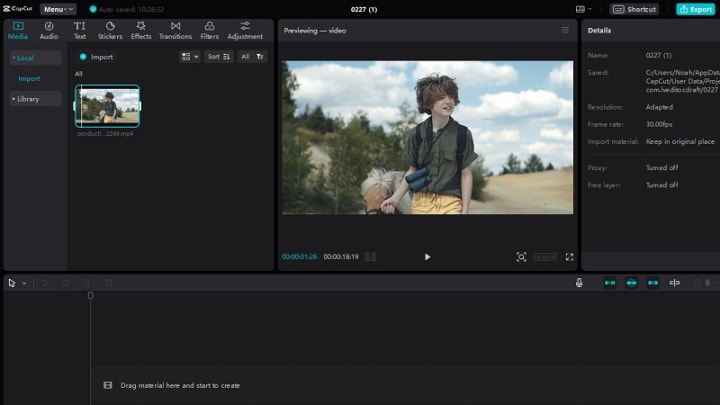Screen dimensions: 720x405
Task: Click the preview zoom-to-fit scan icon
Action: pyautogui.click(x=521, y=257)
